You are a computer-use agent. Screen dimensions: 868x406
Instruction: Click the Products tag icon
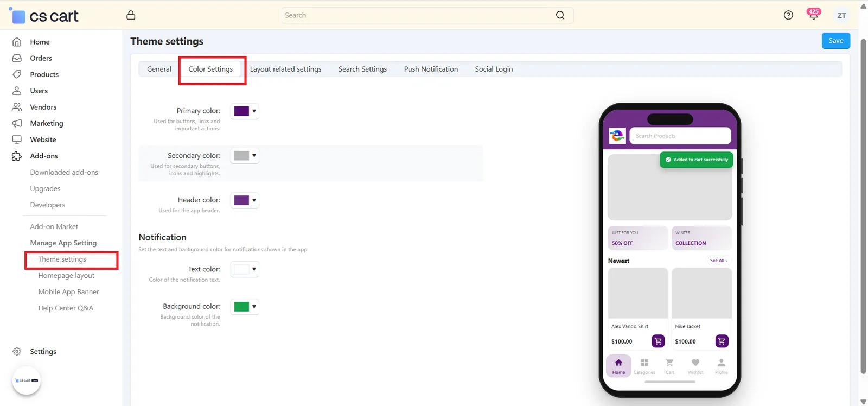tap(17, 74)
